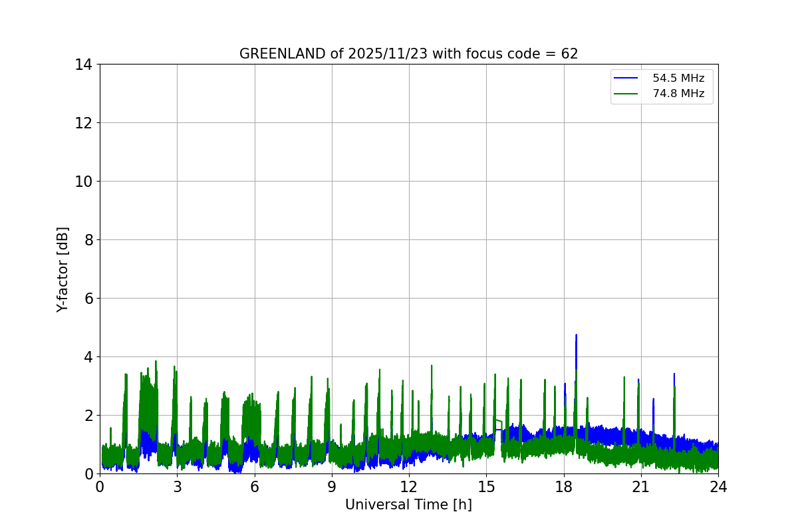Click the y-axis tick label 14
This screenshot has width=798, height=532.
[83, 65]
